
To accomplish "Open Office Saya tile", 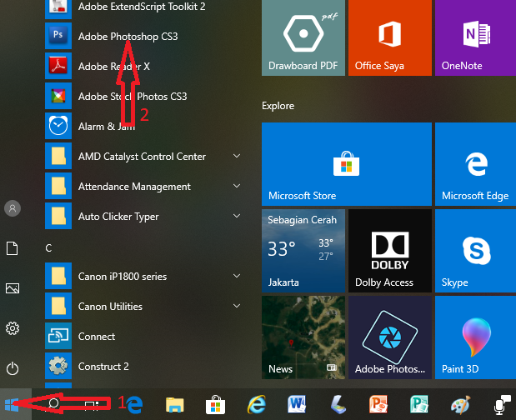I will (x=390, y=37).
